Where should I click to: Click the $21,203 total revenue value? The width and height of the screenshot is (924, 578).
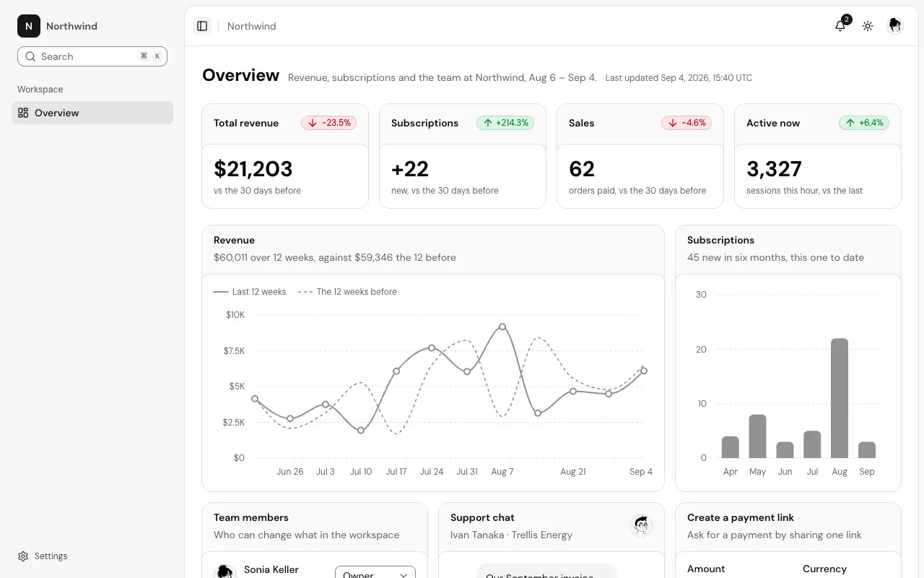click(253, 169)
